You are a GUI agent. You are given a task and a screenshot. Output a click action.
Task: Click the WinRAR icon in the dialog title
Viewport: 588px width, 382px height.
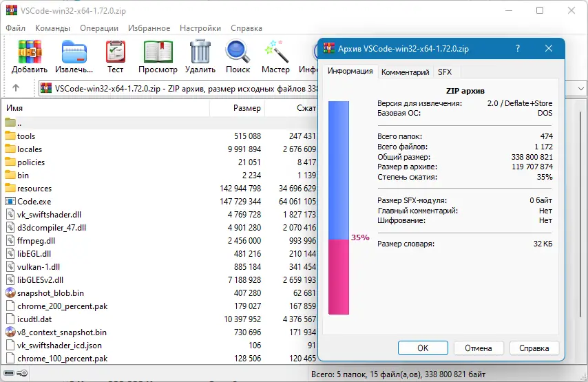[329, 48]
